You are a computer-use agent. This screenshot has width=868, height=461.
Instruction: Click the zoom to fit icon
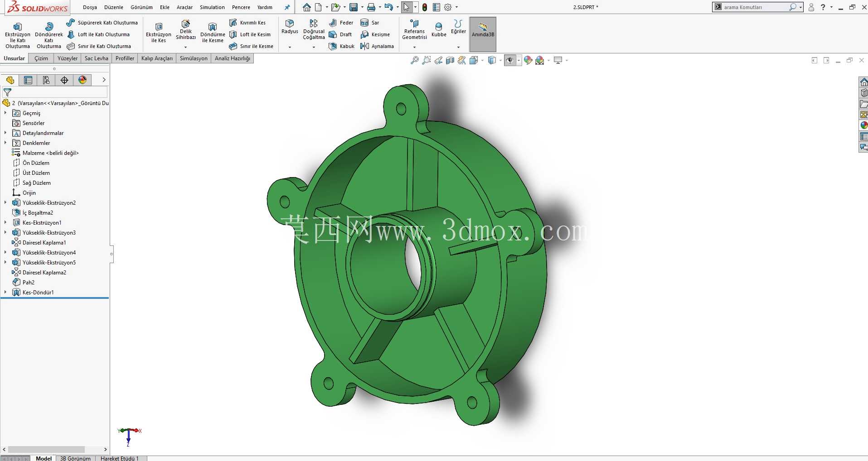click(415, 60)
